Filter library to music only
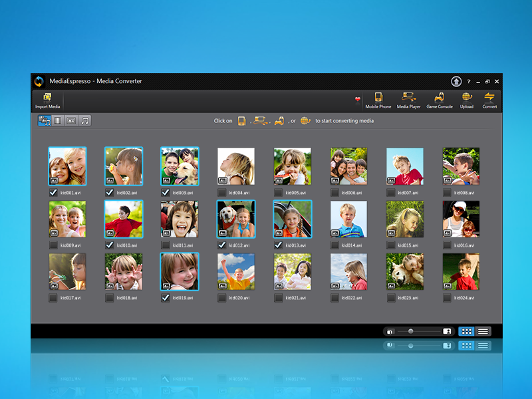Image resolution: width=532 pixels, height=399 pixels. (84, 120)
